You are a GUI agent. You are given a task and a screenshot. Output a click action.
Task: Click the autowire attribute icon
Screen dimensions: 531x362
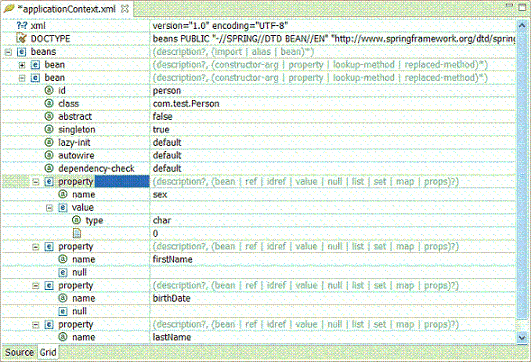[49, 155]
